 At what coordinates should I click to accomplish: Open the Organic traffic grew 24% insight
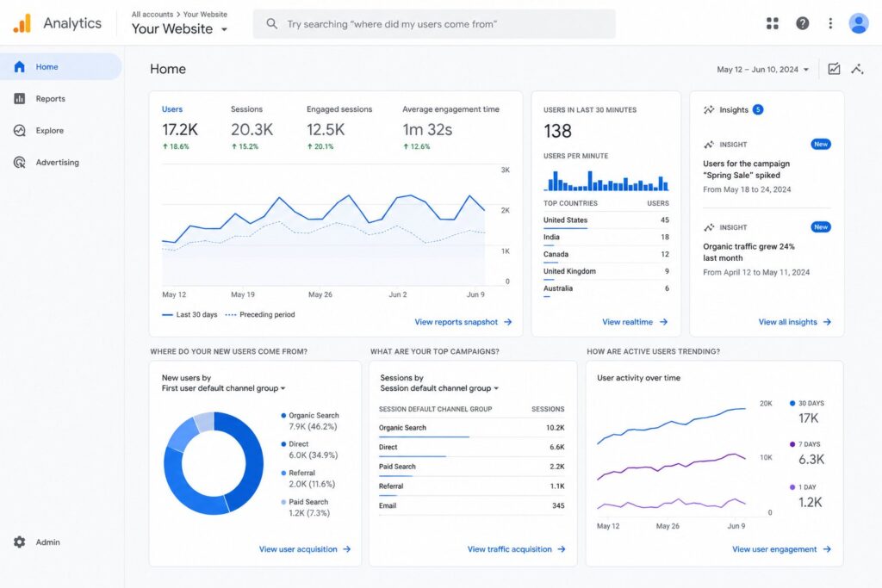pos(748,252)
